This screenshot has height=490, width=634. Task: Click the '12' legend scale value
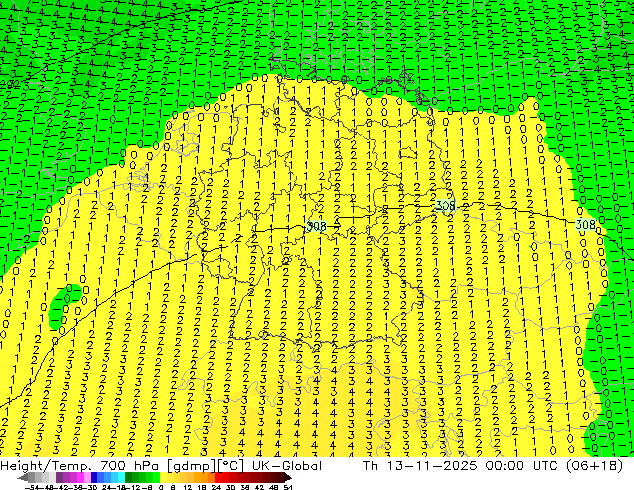(x=188, y=487)
